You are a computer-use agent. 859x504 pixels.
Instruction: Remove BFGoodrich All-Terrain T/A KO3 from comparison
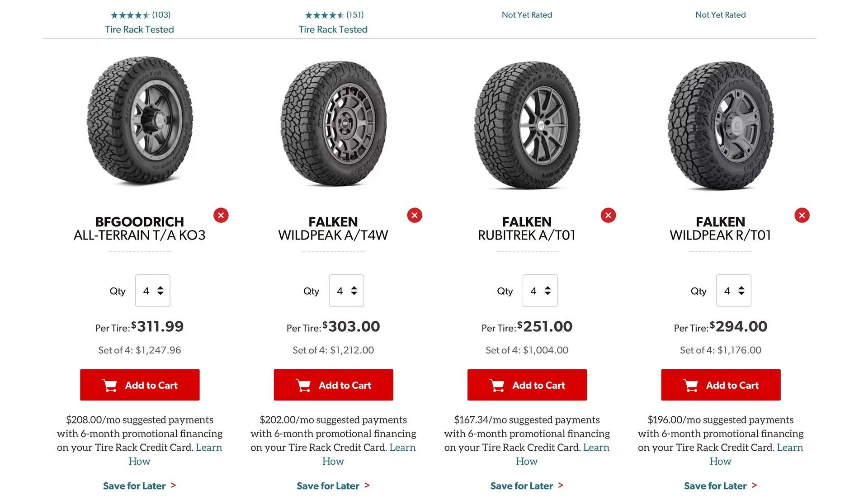tap(221, 215)
